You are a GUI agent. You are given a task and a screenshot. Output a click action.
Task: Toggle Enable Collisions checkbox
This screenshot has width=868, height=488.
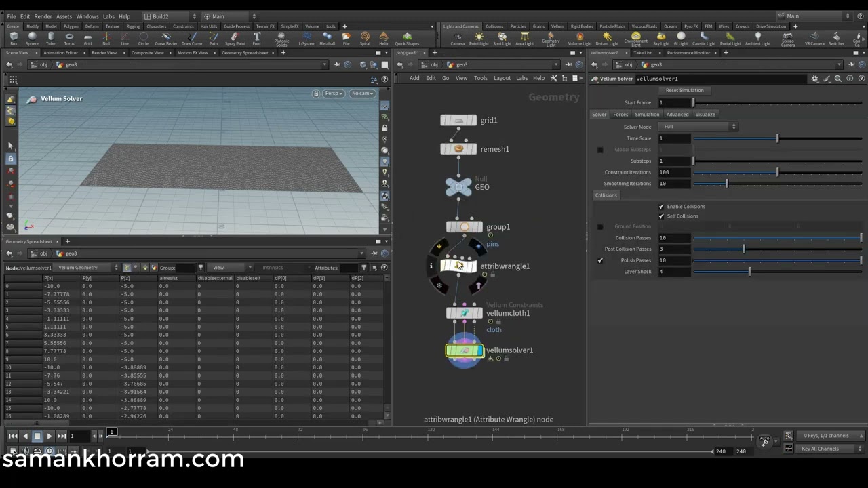click(661, 207)
